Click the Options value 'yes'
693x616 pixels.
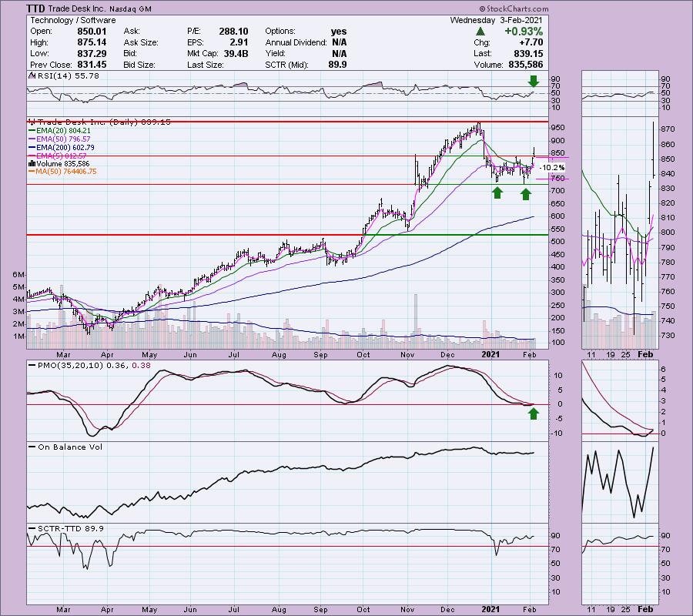(339, 32)
